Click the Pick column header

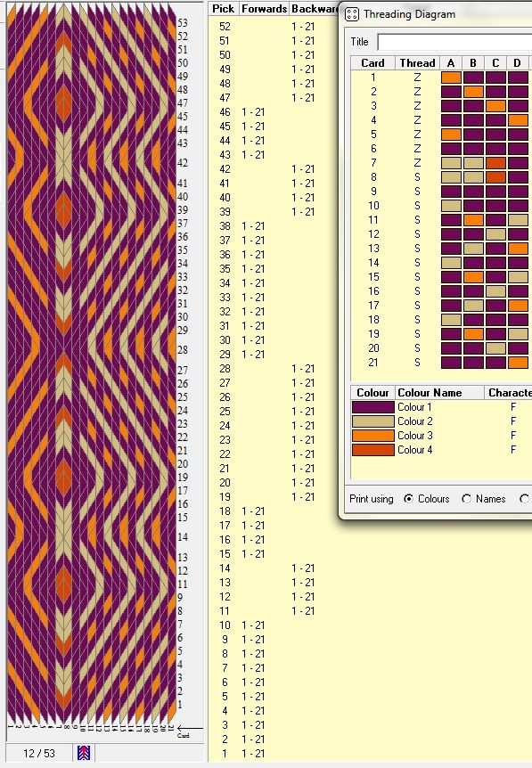[224, 9]
